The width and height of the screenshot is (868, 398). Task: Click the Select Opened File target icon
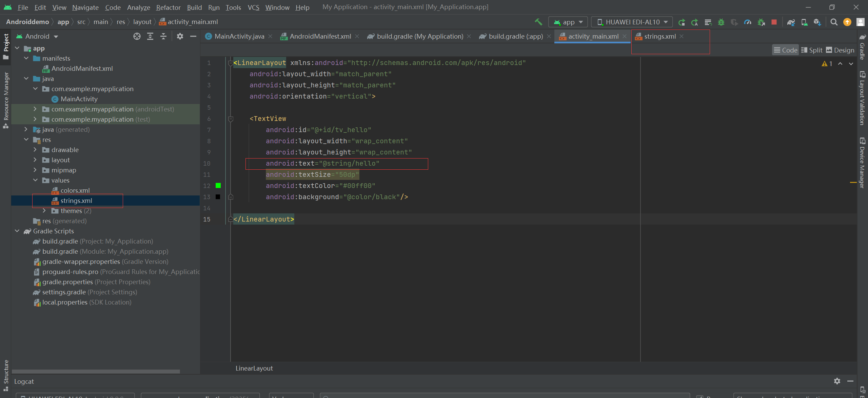pos(137,36)
